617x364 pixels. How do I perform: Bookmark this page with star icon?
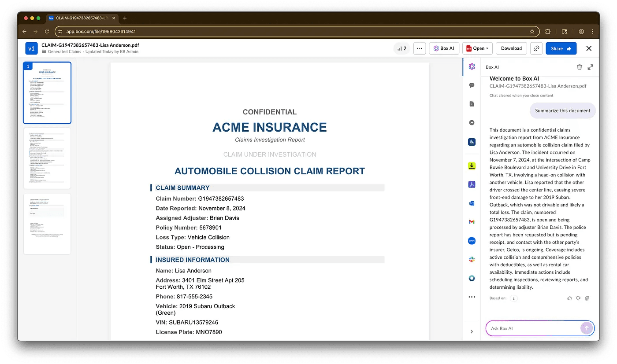(x=532, y=32)
